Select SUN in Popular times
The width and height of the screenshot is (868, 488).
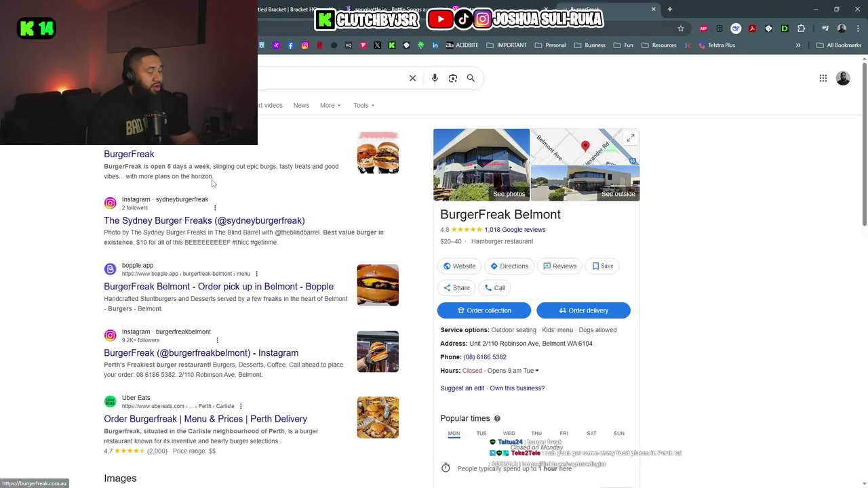tap(618, 433)
